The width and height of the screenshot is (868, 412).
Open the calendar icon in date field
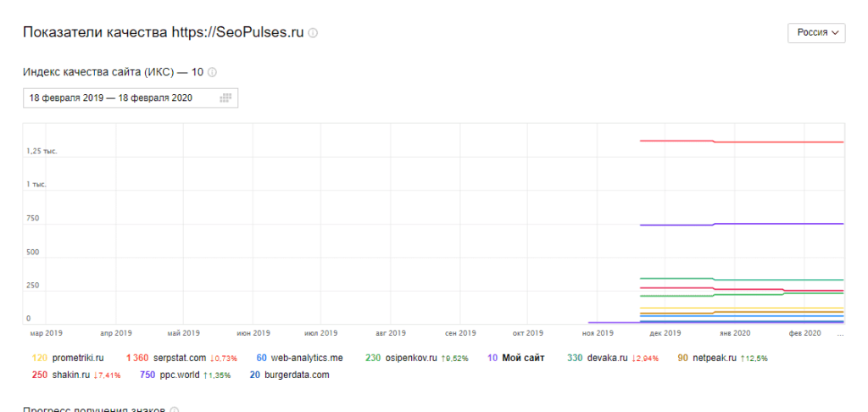pos(225,98)
